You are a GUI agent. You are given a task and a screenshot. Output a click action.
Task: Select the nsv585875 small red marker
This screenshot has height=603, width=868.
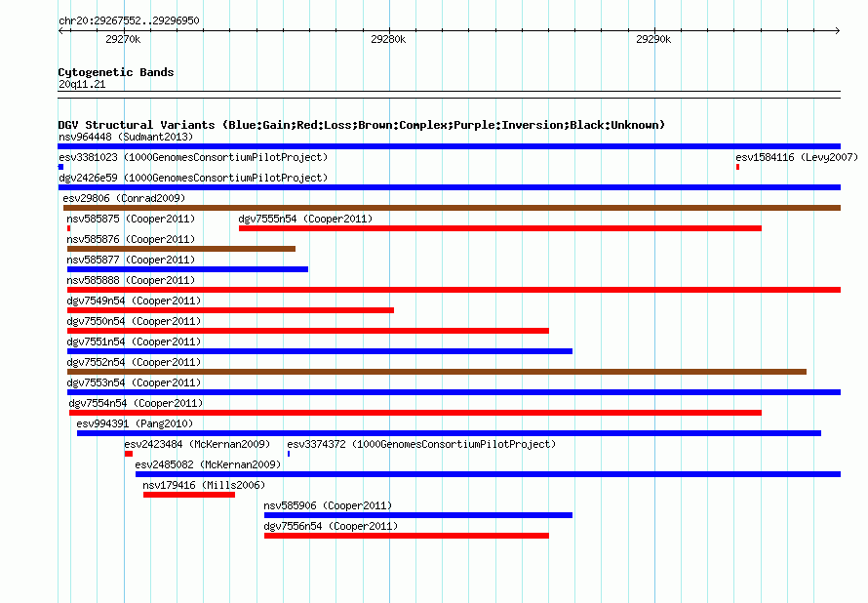[x=68, y=228]
